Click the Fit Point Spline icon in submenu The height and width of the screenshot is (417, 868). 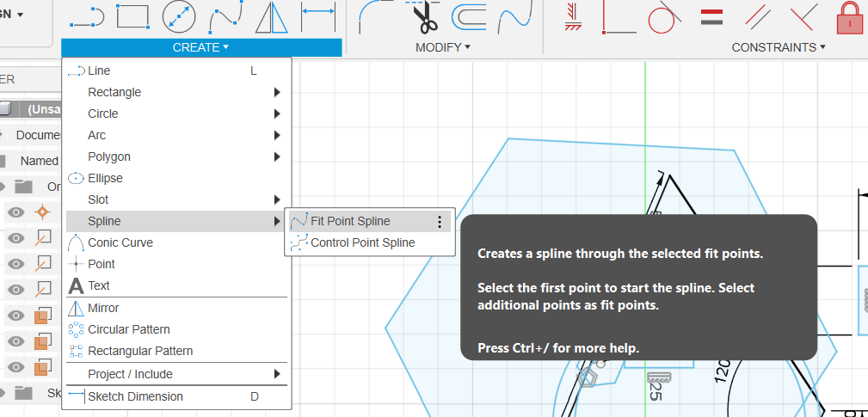point(299,221)
